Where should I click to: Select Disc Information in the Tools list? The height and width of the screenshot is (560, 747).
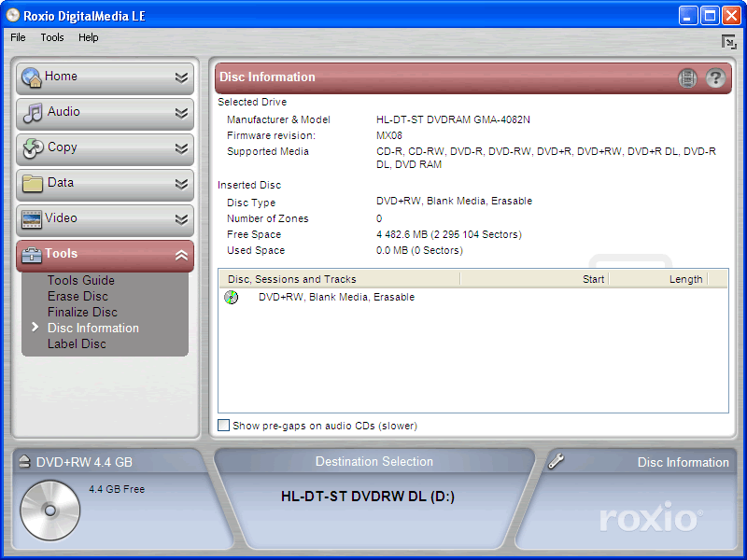(93, 328)
